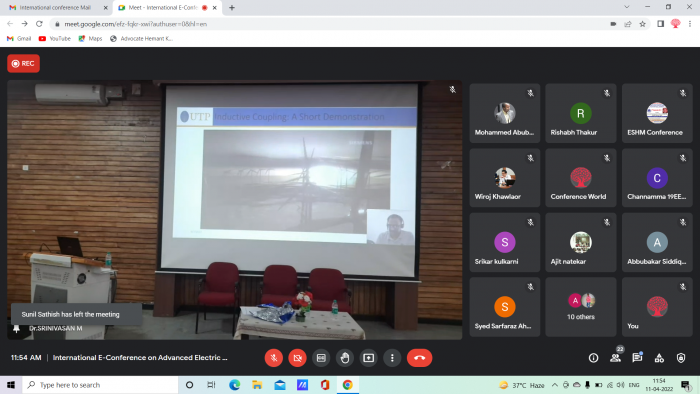Image resolution: width=700 pixels, height=394 pixels.
Task: Click the REC recording indicator
Action: pos(23,63)
